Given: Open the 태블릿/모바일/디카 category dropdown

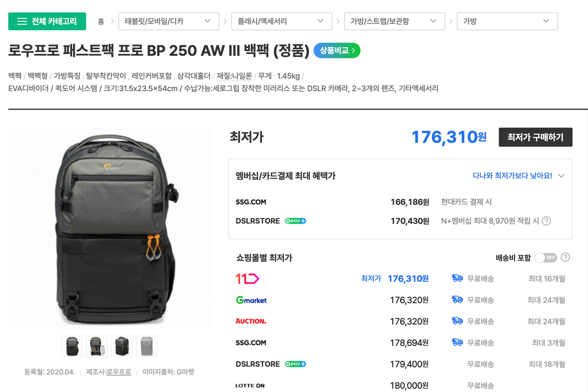Looking at the screenshot, I should (x=168, y=21).
